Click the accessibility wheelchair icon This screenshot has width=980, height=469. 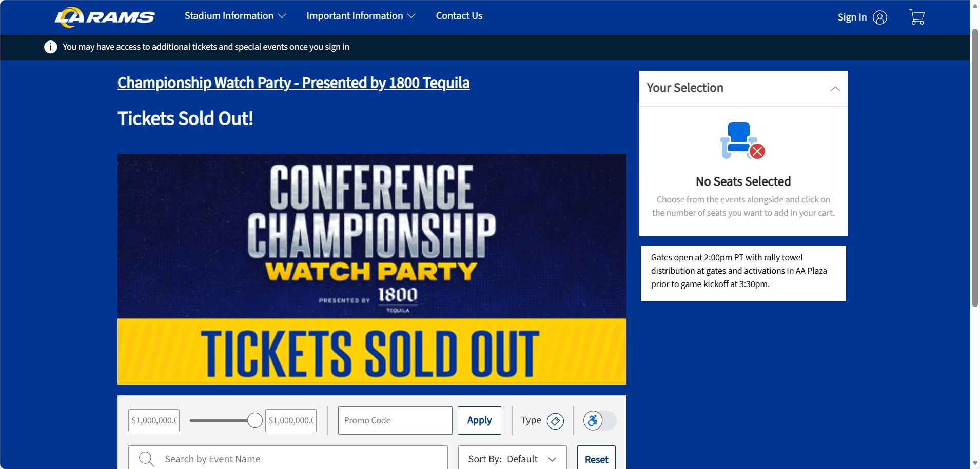pos(592,420)
